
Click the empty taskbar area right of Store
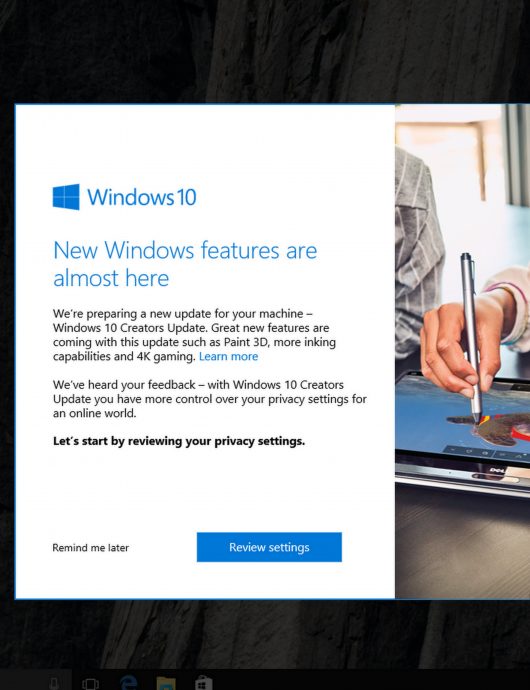pyautogui.click(x=372, y=680)
